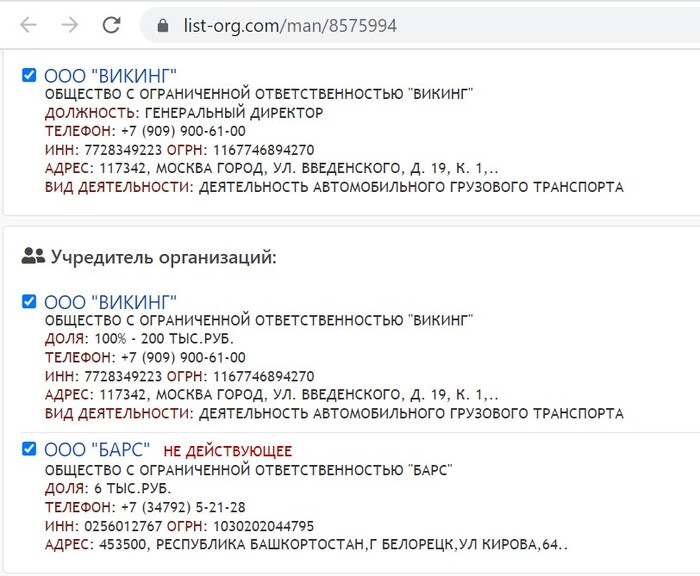Click the Введенского address in the founder section
The height and width of the screenshot is (576, 700).
pos(271,395)
